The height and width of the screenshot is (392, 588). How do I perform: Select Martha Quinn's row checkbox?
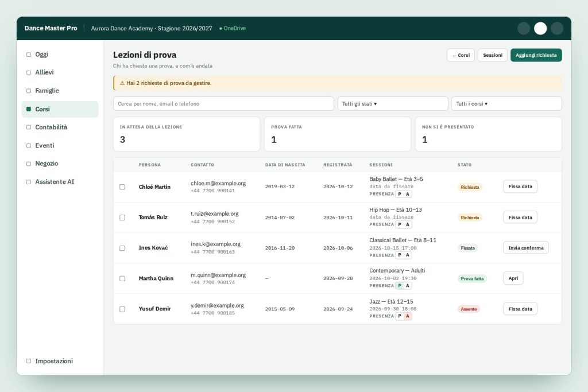click(x=122, y=278)
